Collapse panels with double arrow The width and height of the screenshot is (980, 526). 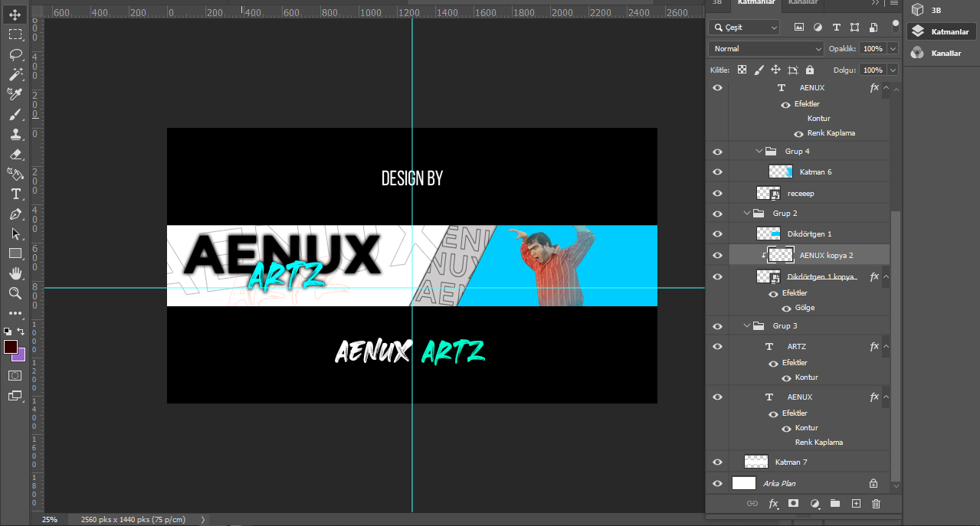coord(876,3)
